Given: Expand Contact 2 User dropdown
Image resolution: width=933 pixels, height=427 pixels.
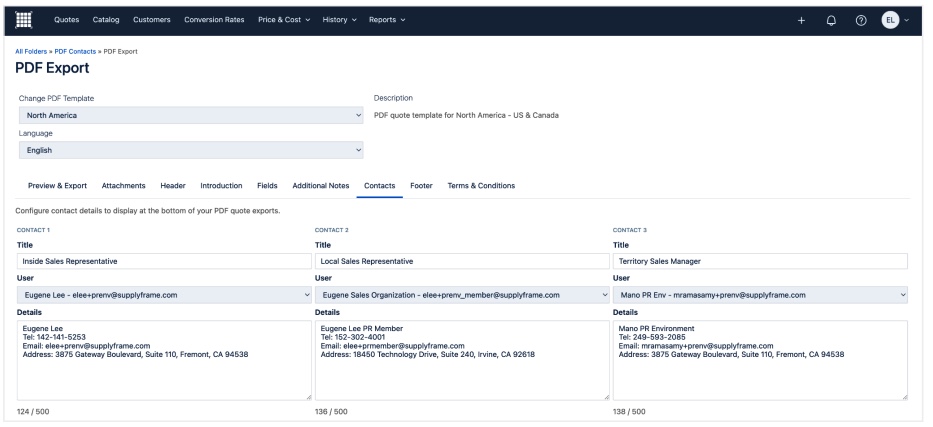Looking at the screenshot, I should [462, 294].
